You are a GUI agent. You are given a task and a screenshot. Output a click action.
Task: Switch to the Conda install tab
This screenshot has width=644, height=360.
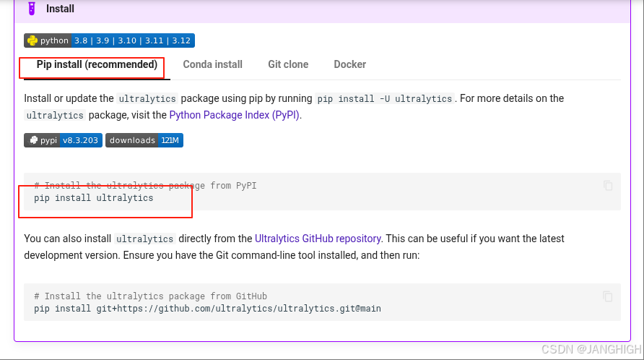tap(212, 64)
